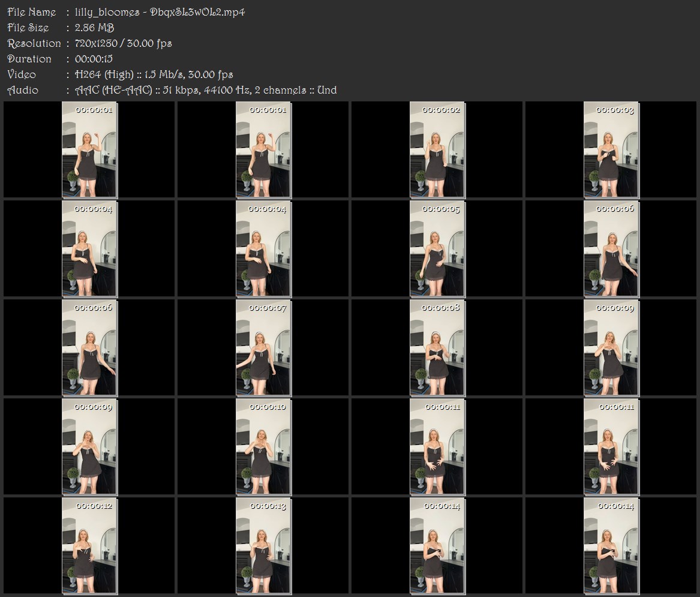
Task: Click the 'File Size' label
Action: pos(28,28)
